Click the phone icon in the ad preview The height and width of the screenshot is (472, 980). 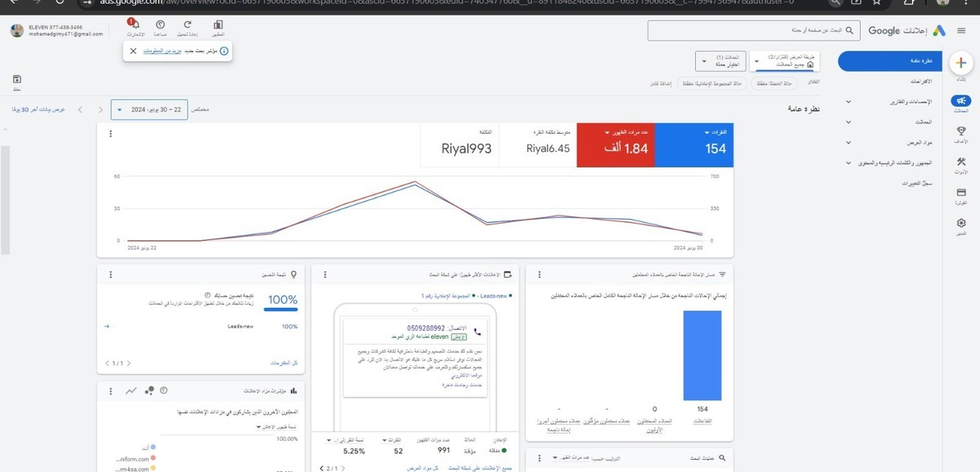[478, 332]
